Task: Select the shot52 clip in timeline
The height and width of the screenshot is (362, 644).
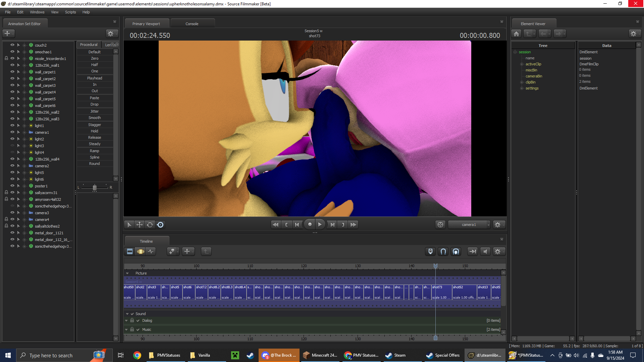Action: point(465,292)
